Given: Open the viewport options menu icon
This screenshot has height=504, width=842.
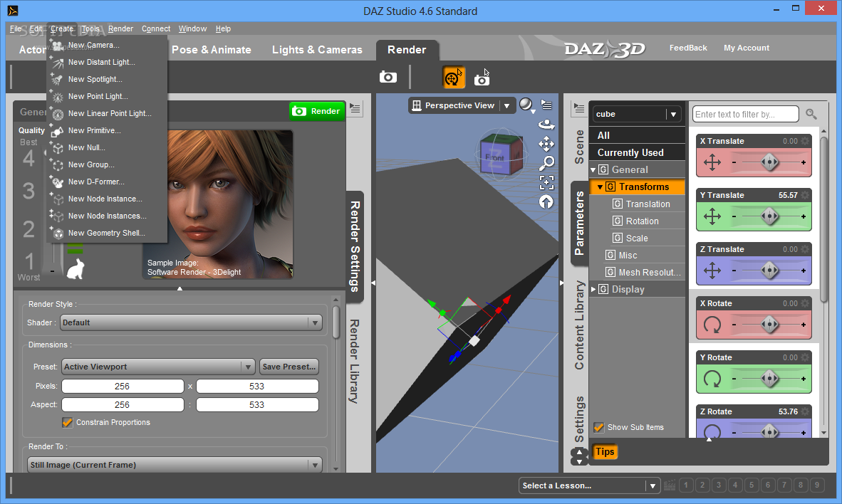Looking at the screenshot, I should [x=546, y=104].
